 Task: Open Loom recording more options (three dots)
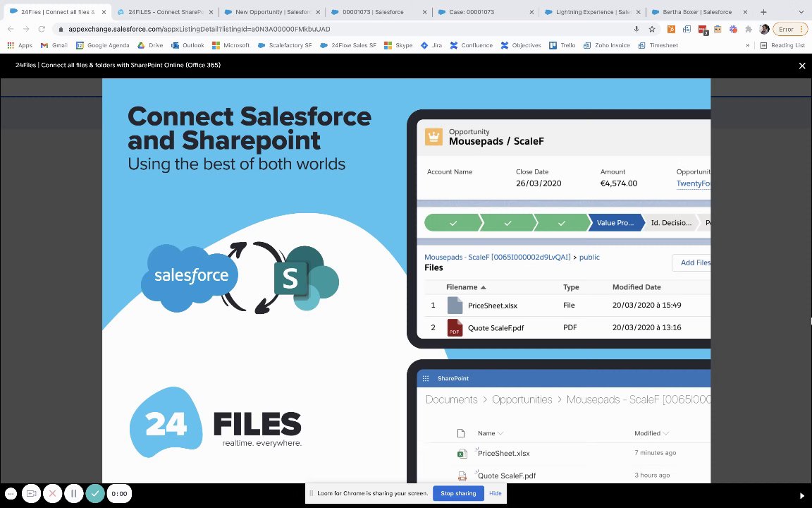click(11, 493)
